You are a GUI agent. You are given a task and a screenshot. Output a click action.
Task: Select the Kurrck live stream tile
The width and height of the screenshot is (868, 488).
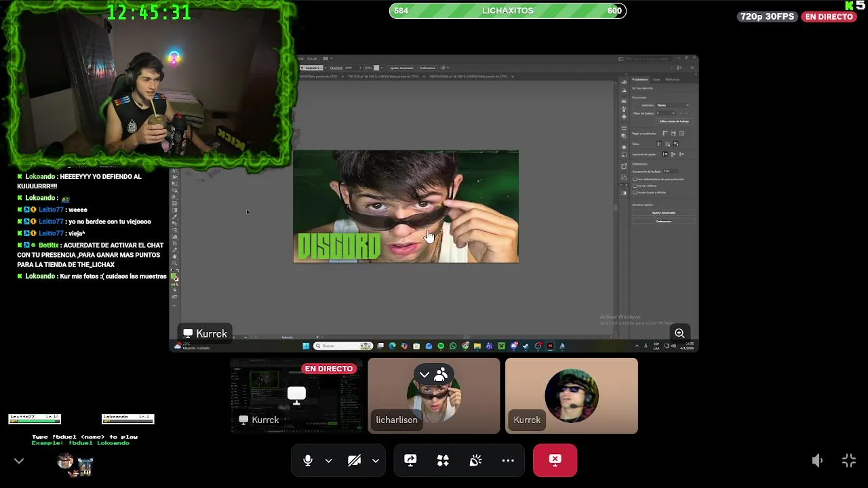pos(296,396)
